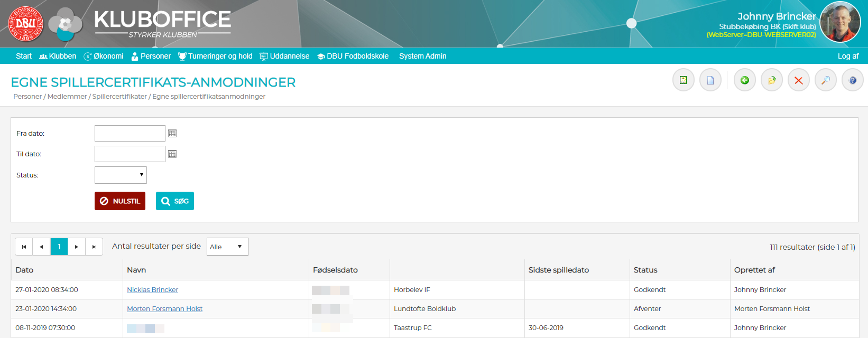Click the blank new document icon
This screenshot has width=868, height=338.
pyautogui.click(x=710, y=80)
